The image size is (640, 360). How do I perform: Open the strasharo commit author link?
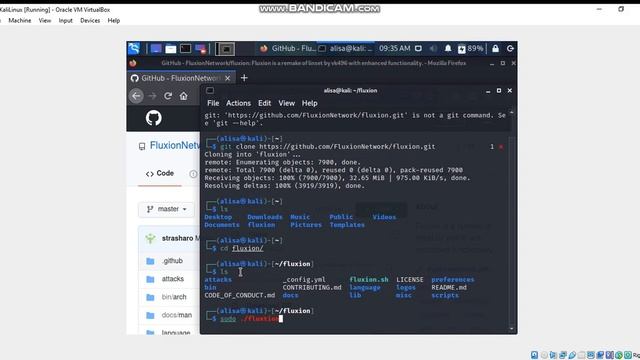[x=177, y=238]
